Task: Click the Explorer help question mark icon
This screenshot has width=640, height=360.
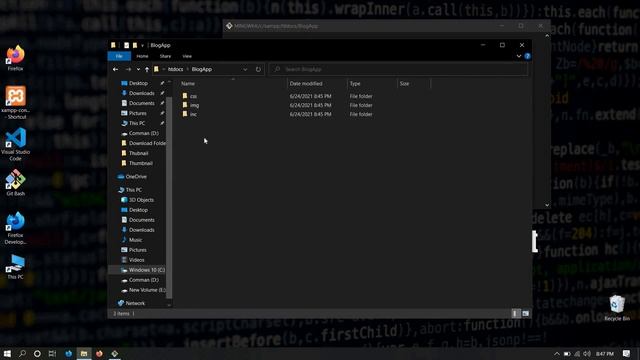Action: [x=527, y=56]
